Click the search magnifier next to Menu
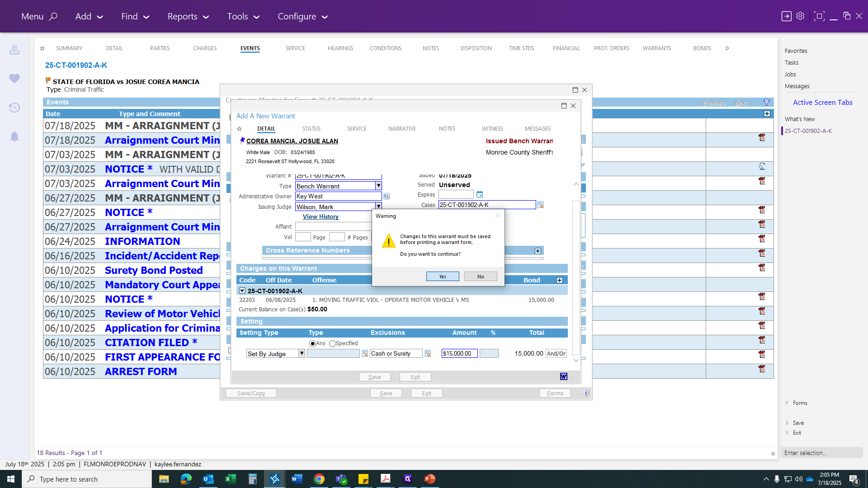This screenshot has height=488, width=868. 53,16
